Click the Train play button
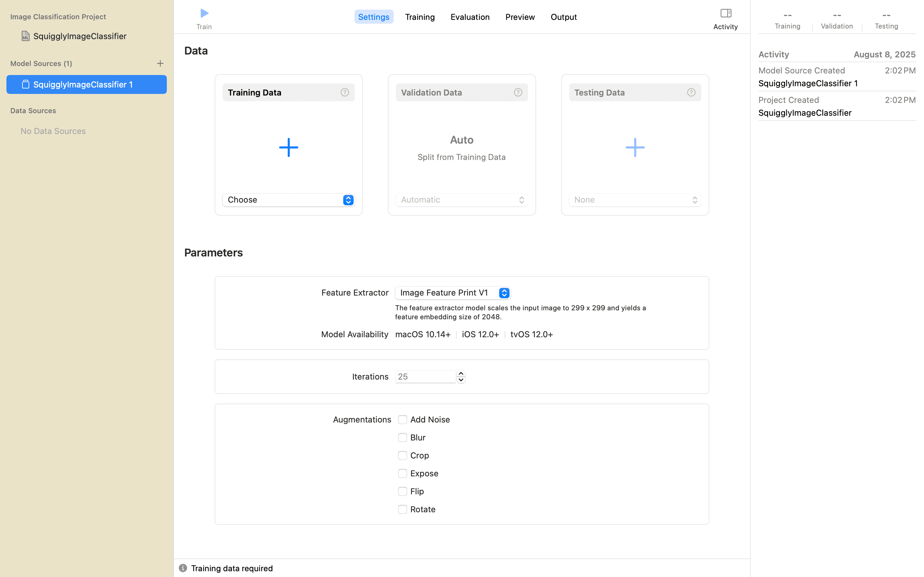This screenshot has width=924, height=577. click(204, 14)
